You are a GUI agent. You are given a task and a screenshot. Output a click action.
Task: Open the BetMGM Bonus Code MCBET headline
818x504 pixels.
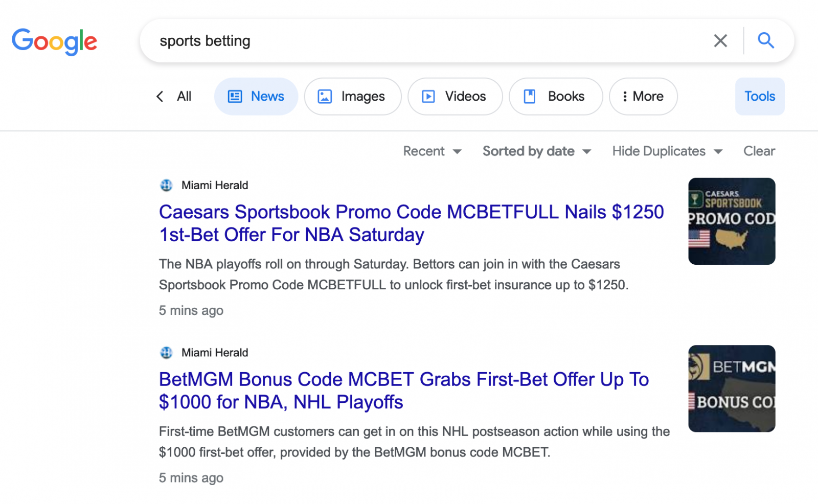tap(404, 391)
